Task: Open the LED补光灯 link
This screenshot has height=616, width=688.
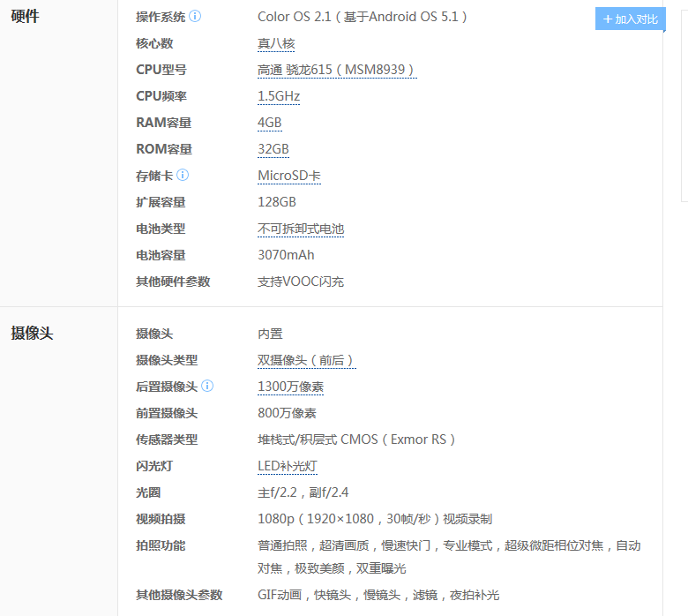Action: [x=287, y=466]
